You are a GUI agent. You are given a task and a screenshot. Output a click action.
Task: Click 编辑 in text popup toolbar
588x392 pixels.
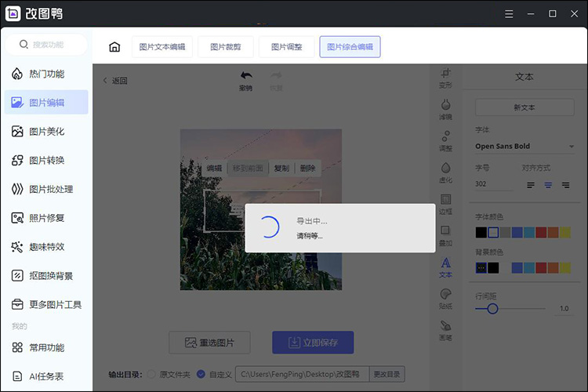click(214, 168)
